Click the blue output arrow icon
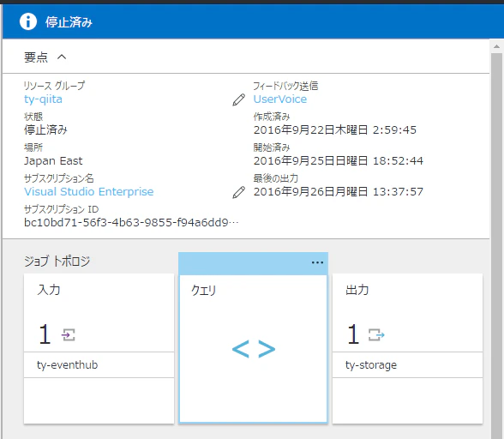504x439 pixels. pyautogui.click(x=376, y=334)
